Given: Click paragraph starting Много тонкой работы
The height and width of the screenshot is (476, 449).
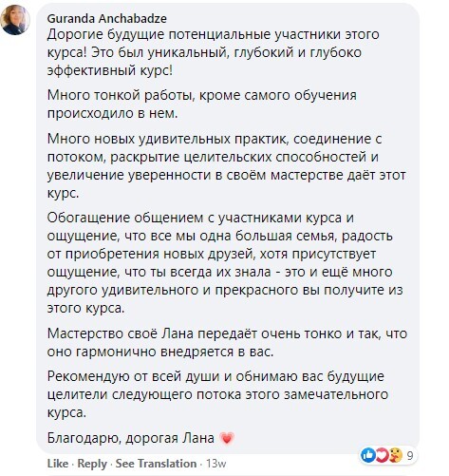Looking at the screenshot, I should tap(202, 105).
